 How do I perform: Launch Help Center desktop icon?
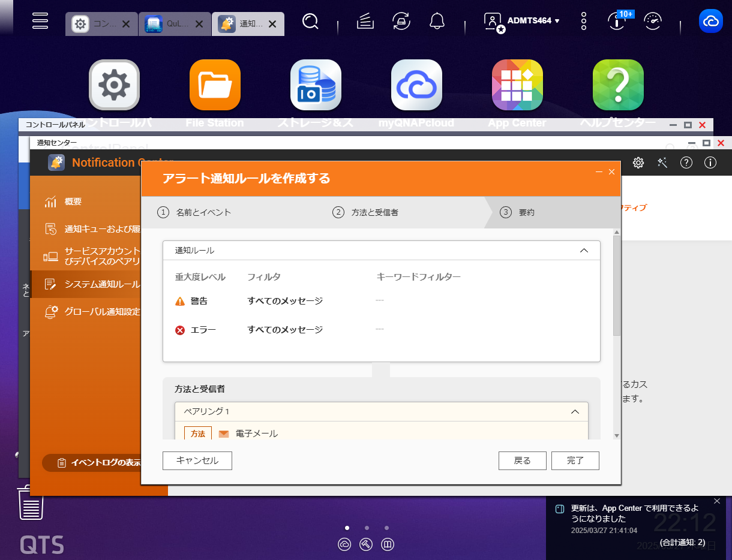click(618, 85)
